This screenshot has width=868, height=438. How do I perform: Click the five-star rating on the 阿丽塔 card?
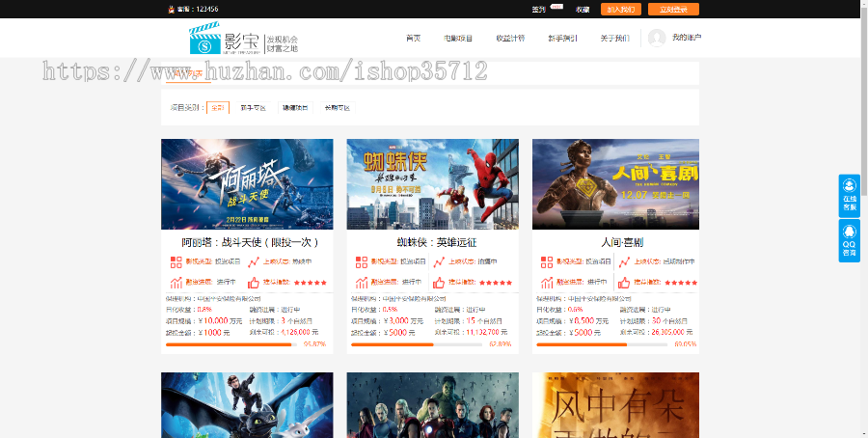(x=311, y=283)
